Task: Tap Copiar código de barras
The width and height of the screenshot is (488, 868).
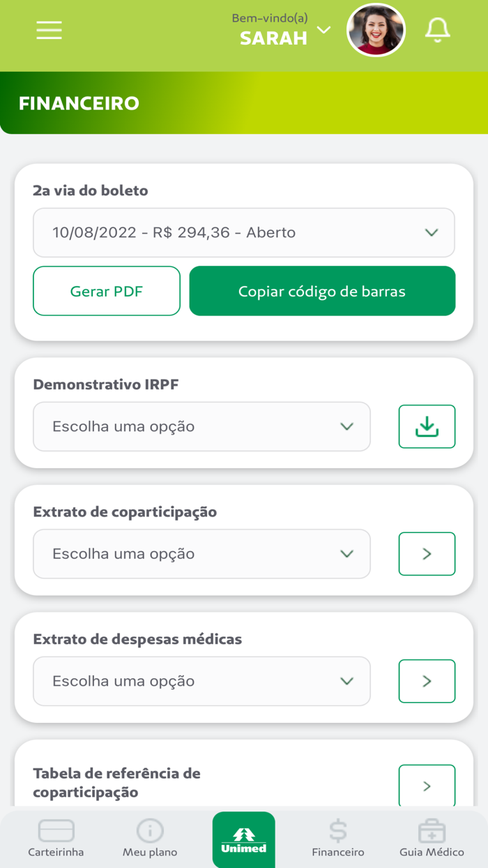Action: point(322,291)
